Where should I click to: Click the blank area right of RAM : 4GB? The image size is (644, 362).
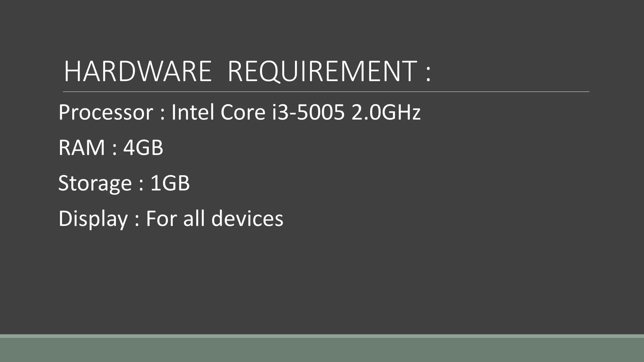coord(377,148)
